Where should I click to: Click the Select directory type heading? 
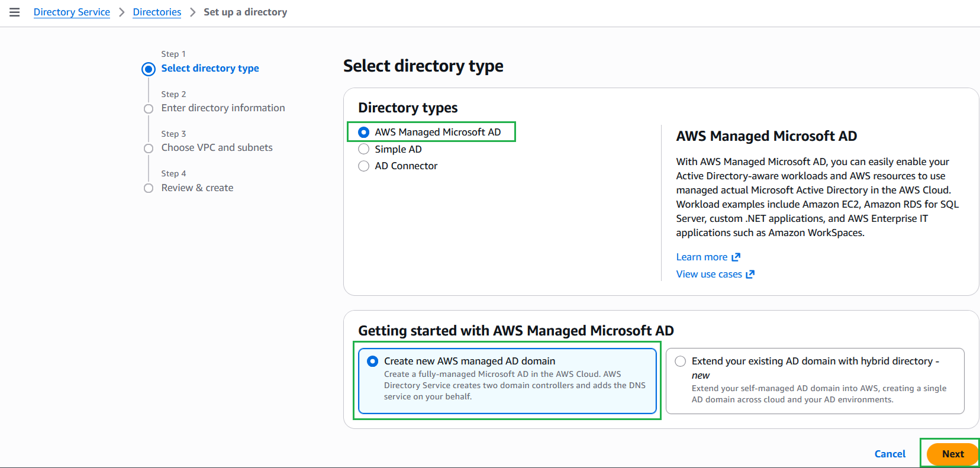[423, 66]
